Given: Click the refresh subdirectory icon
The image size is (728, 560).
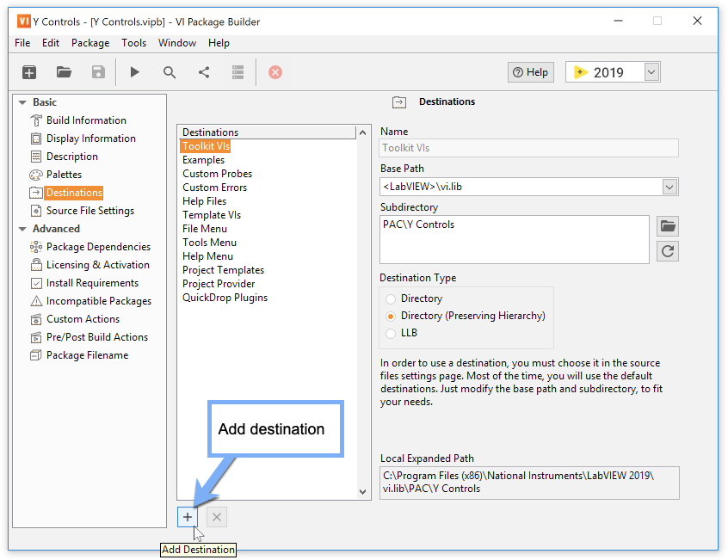Looking at the screenshot, I should pyautogui.click(x=668, y=251).
